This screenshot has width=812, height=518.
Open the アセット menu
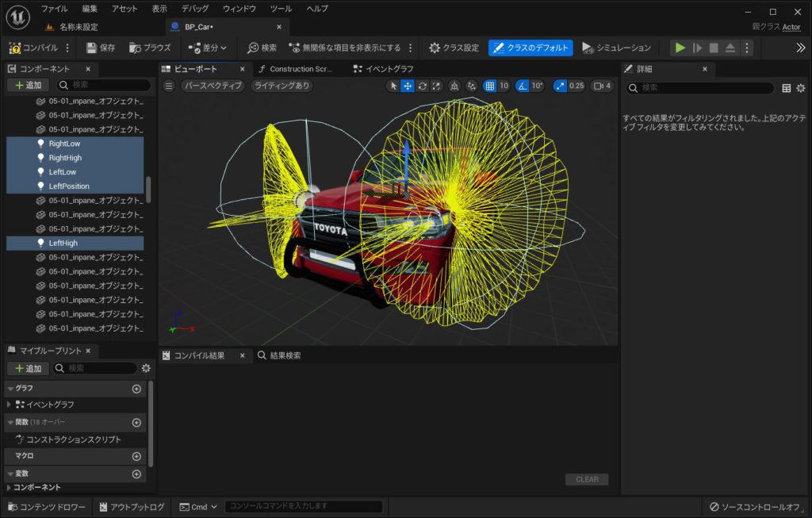click(x=124, y=9)
